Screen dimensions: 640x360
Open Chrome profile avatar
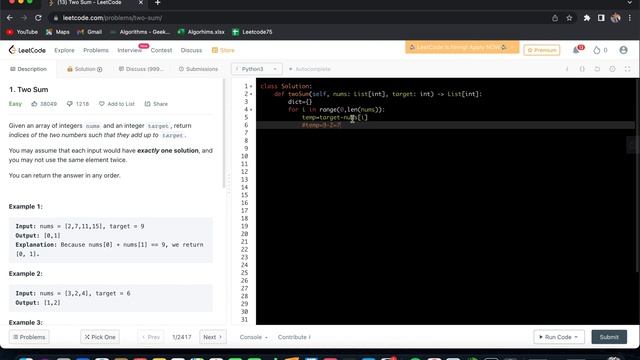click(616, 18)
